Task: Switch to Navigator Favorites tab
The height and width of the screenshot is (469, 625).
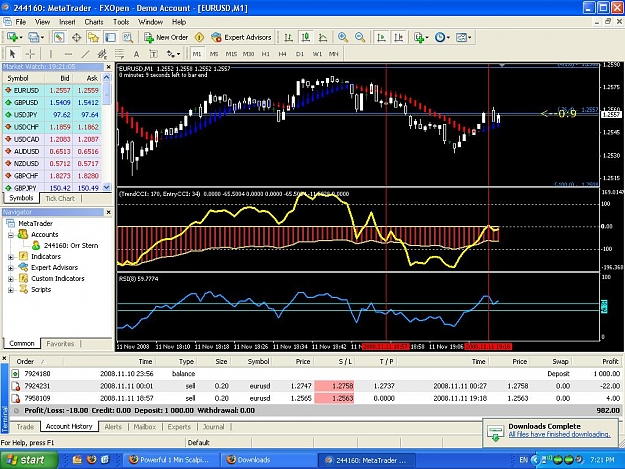Action: click(60, 343)
